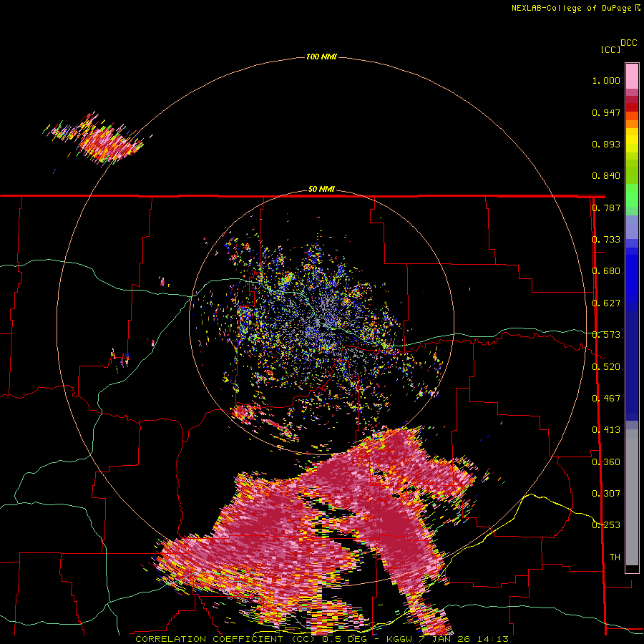Click the DCC product label above legend
Screen dimensions: 644x644
click(x=628, y=43)
